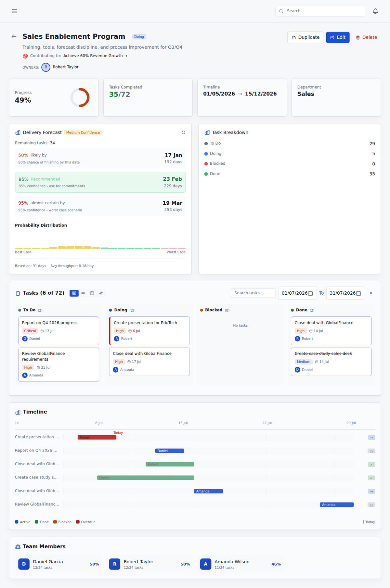Screen dimensions: 390x588
Task: Click the green Robert timeline bar
Action: click(x=170, y=465)
